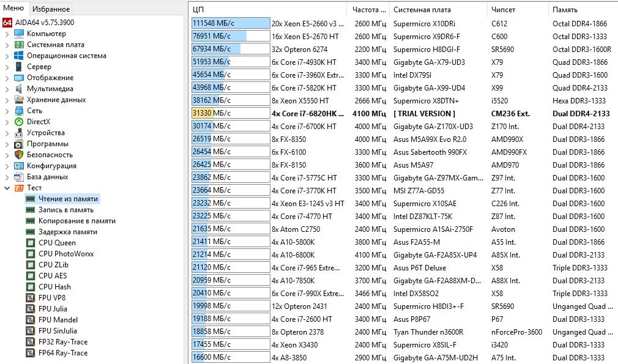
Task: Click the Программы icon
Action: pos(19,144)
